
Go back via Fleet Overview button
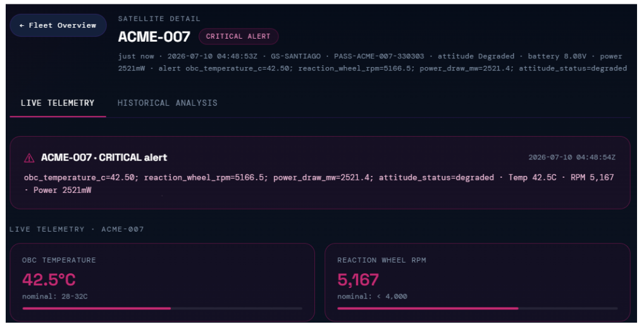pos(58,25)
